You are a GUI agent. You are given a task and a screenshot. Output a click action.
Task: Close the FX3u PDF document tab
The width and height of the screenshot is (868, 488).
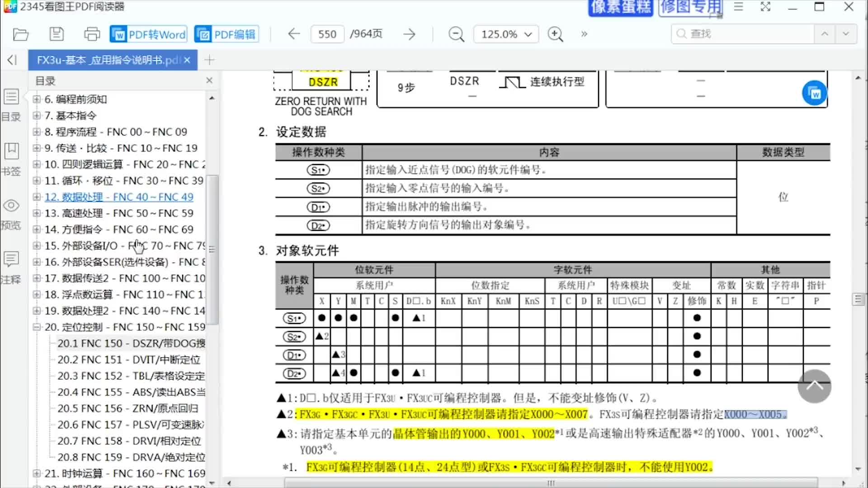click(187, 60)
